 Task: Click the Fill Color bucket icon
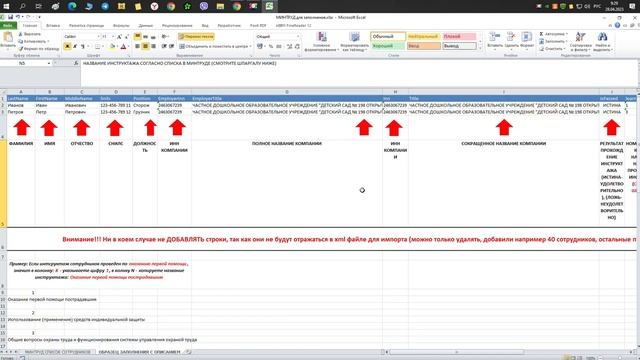point(112,47)
